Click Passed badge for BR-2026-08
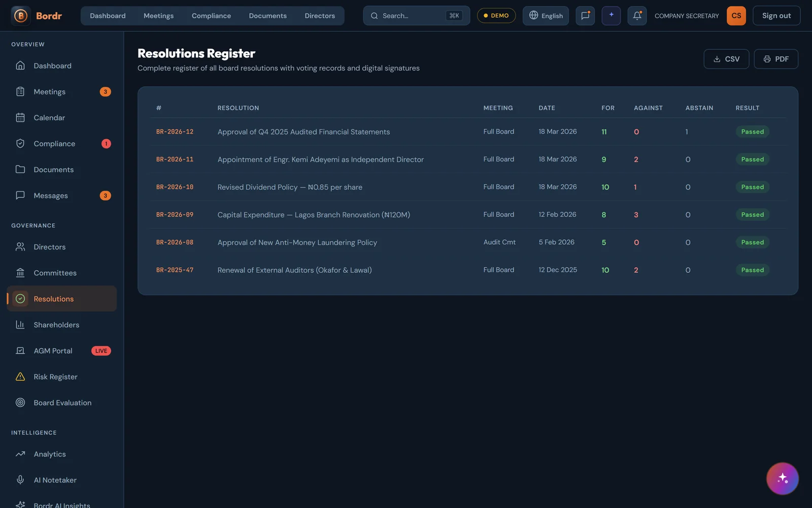The width and height of the screenshot is (812, 508). [752, 242]
